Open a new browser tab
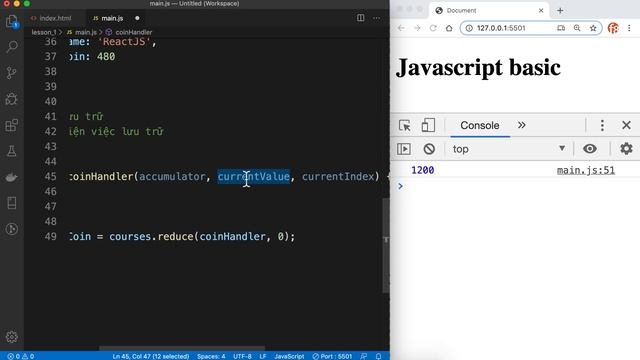This screenshot has height=360, width=640. tap(560, 11)
